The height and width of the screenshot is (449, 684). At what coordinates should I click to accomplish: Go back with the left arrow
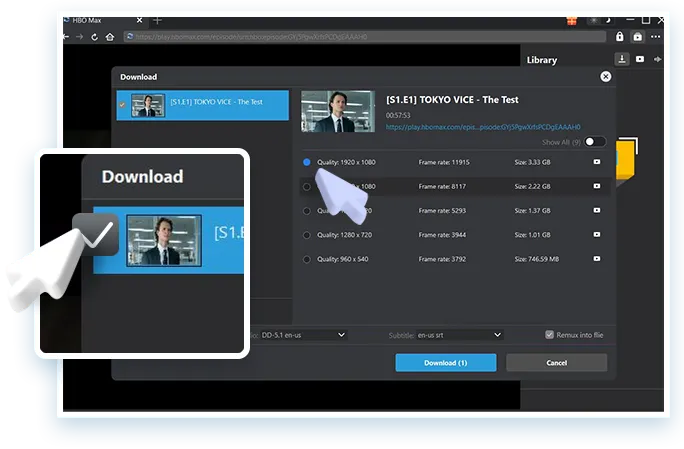tap(66, 37)
